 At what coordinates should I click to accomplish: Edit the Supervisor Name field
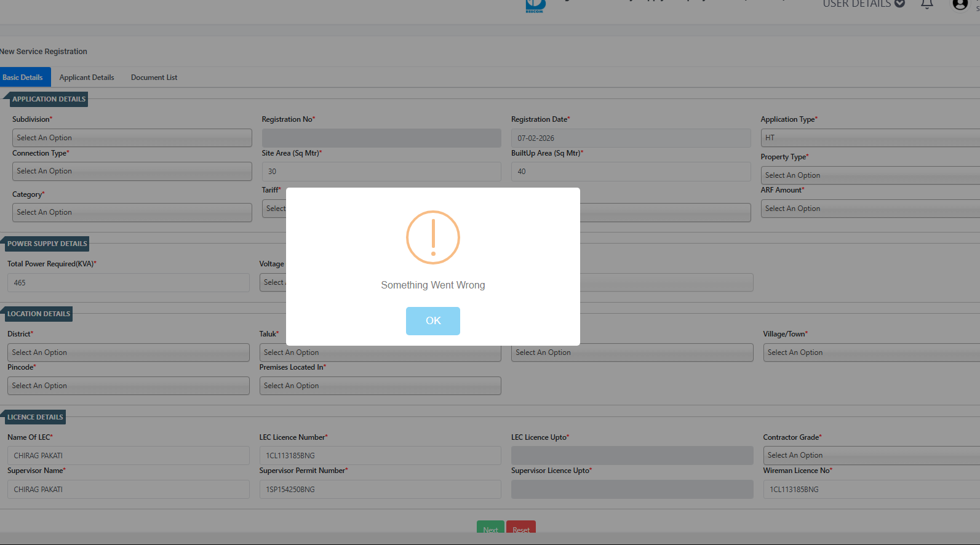(x=129, y=489)
